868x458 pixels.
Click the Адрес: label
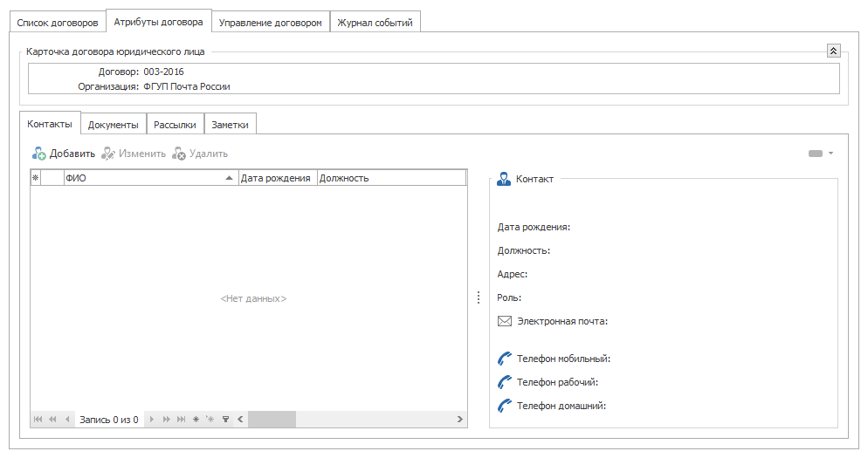click(512, 274)
